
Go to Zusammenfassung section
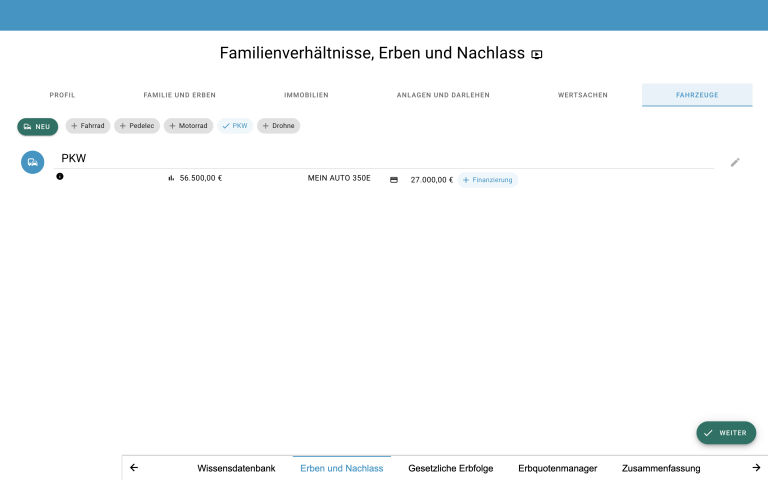[661, 468]
